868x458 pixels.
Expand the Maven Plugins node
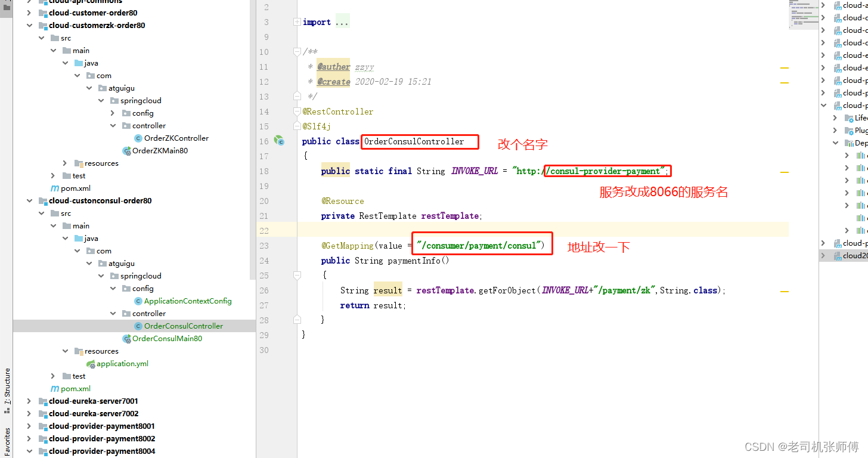pos(835,131)
